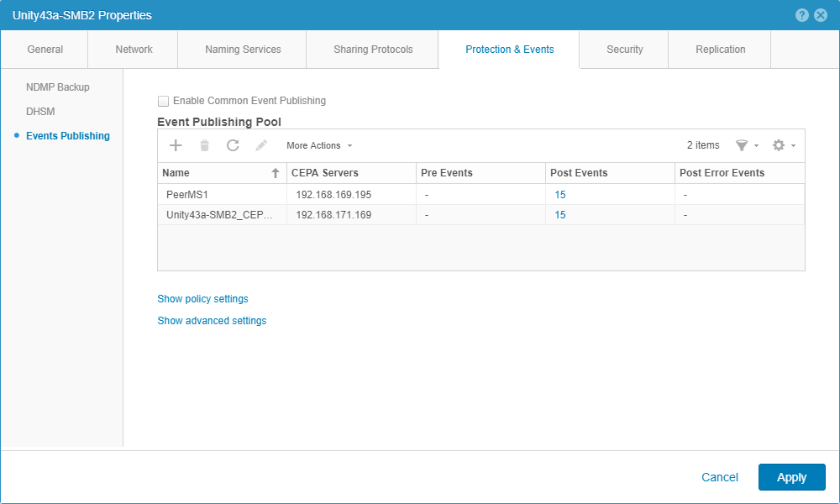840x504 pixels.
Task: Open the gear column settings menu
Action: 782,145
